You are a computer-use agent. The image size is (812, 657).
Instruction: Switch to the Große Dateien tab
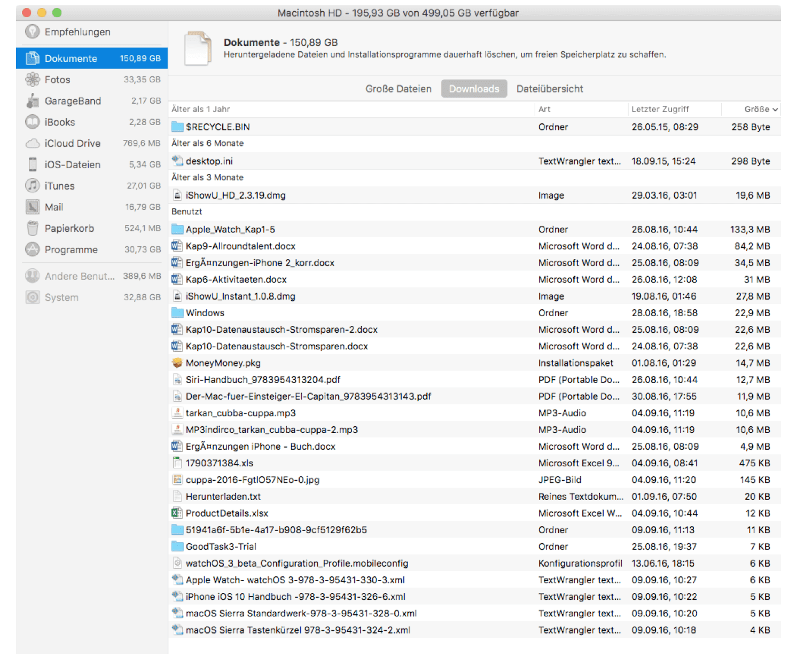pyautogui.click(x=399, y=89)
